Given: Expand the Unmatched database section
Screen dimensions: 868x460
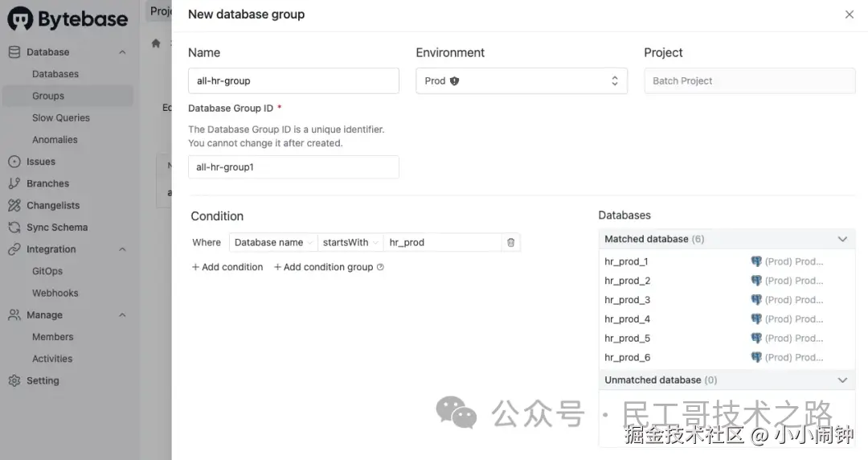Looking at the screenshot, I should 841,380.
